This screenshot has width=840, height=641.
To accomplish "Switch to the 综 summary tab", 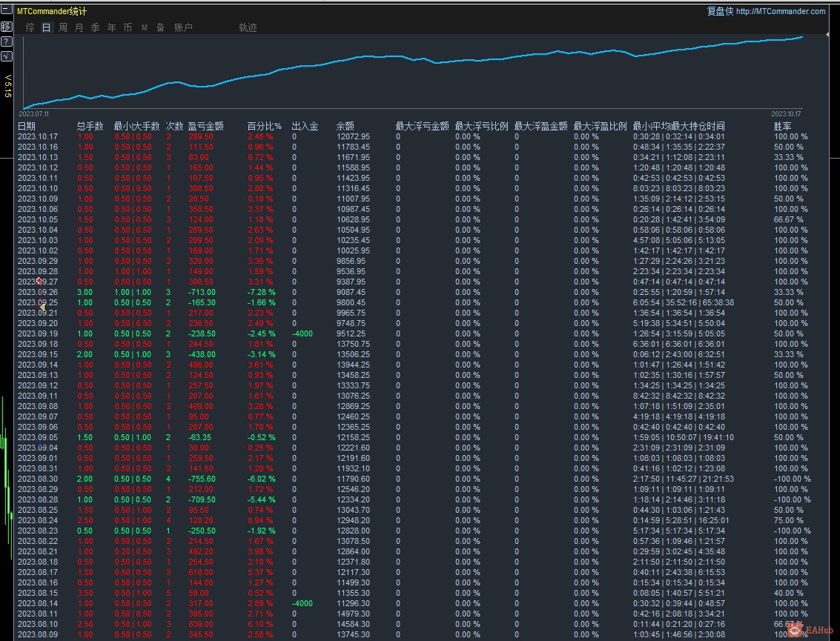I will 30,28.
